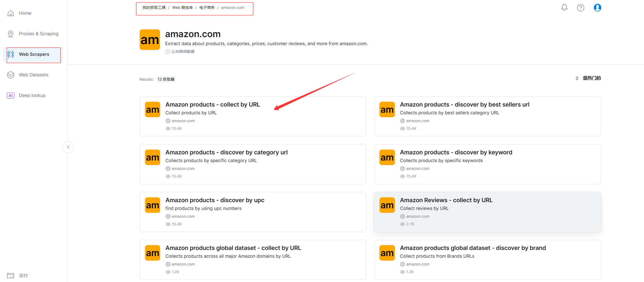Click the amazon.com header logo

click(x=150, y=40)
